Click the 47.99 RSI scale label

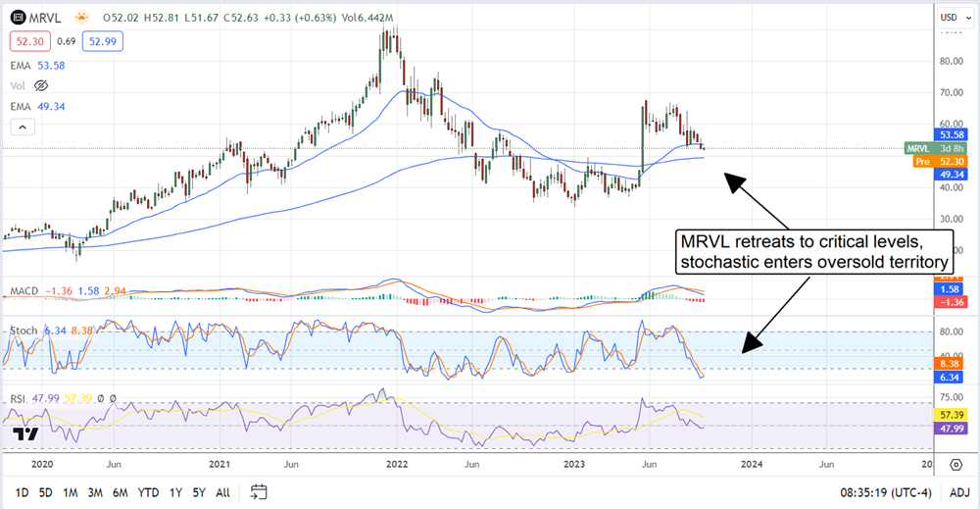click(951, 429)
